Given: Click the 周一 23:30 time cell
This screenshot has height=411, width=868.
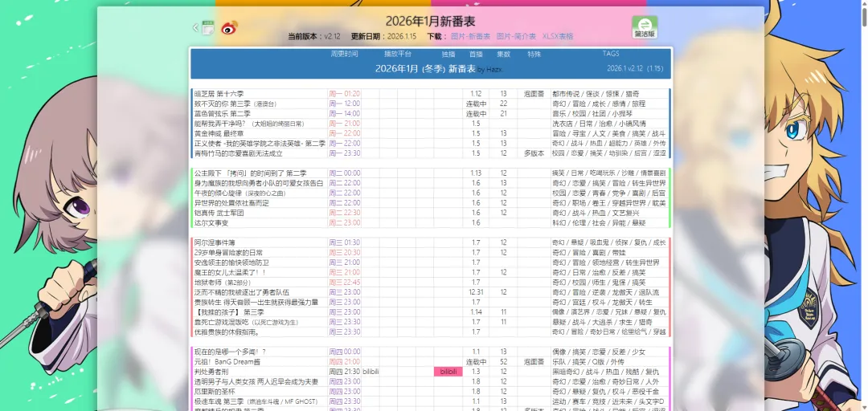Looking at the screenshot, I should [x=344, y=154].
